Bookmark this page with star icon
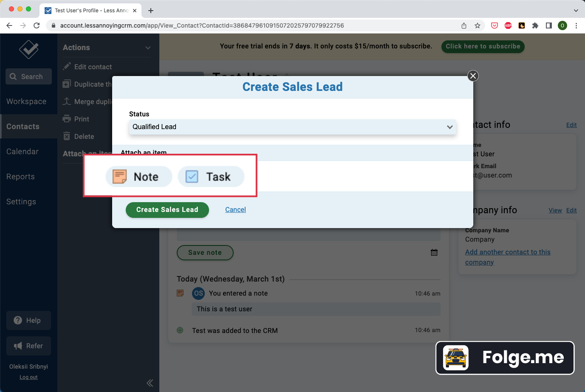Screen dimensions: 585x392 click(478, 25)
